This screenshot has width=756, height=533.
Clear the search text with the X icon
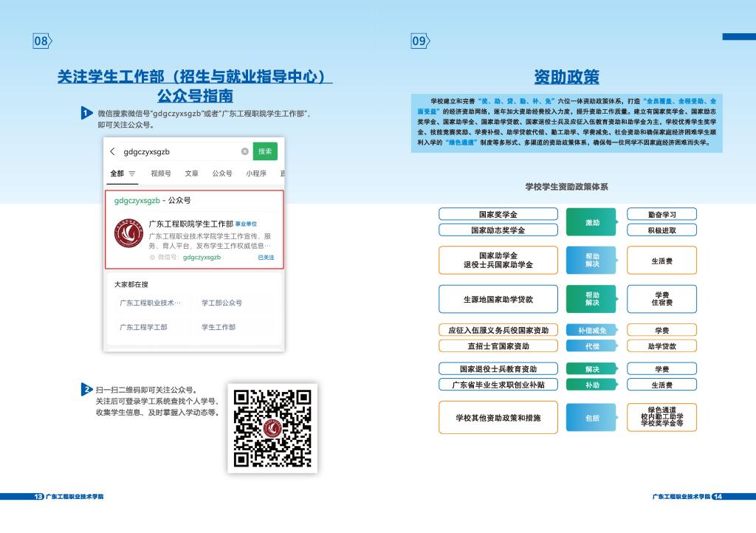pos(244,151)
